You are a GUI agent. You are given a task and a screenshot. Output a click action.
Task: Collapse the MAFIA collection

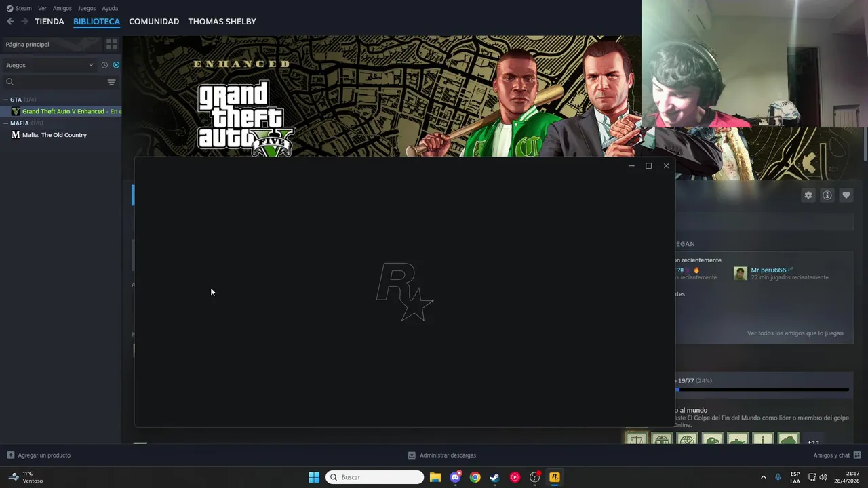click(x=6, y=123)
